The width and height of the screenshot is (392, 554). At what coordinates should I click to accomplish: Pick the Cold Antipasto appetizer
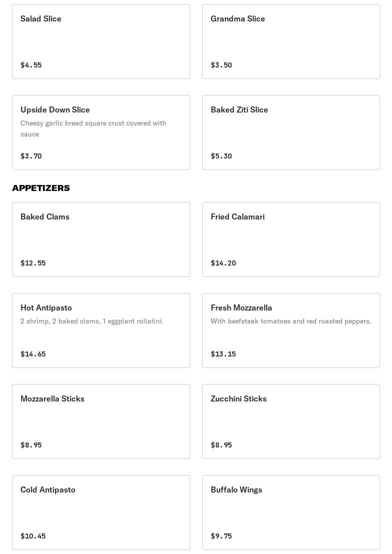[x=101, y=512]
